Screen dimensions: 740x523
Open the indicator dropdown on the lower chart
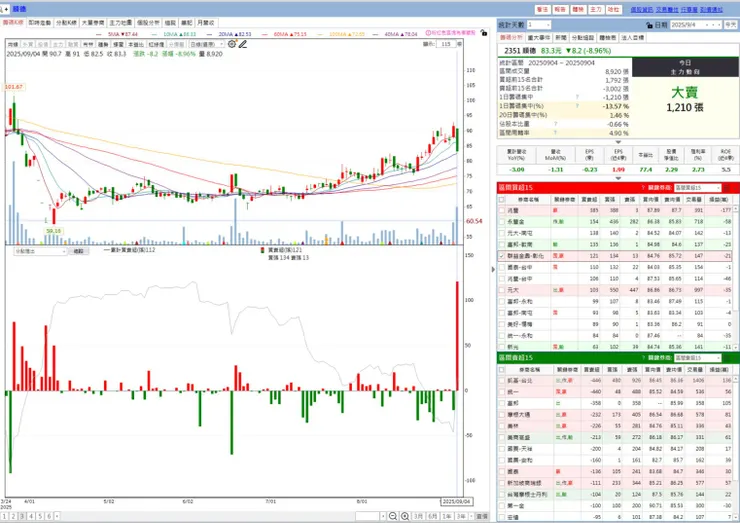tap(41, 251)
